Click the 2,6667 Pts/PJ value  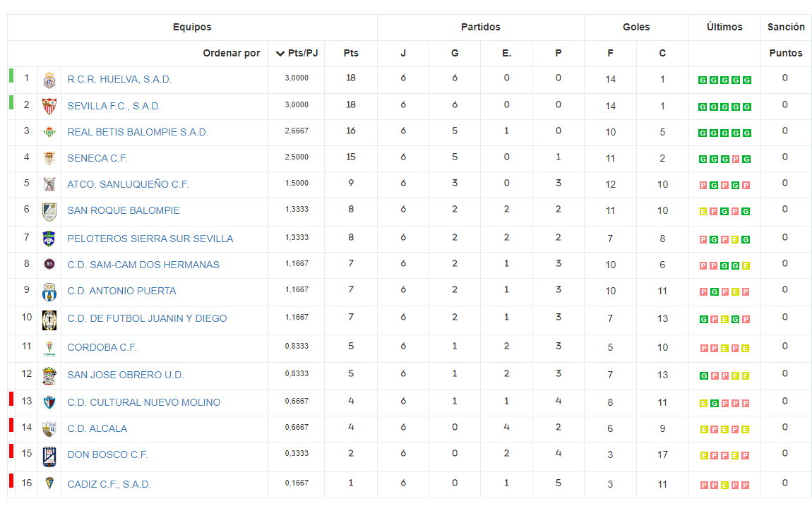point(297,131)
